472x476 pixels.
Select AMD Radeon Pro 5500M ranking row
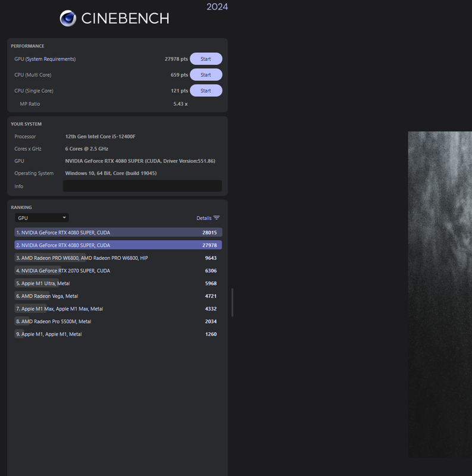click(x=118, y=321)
